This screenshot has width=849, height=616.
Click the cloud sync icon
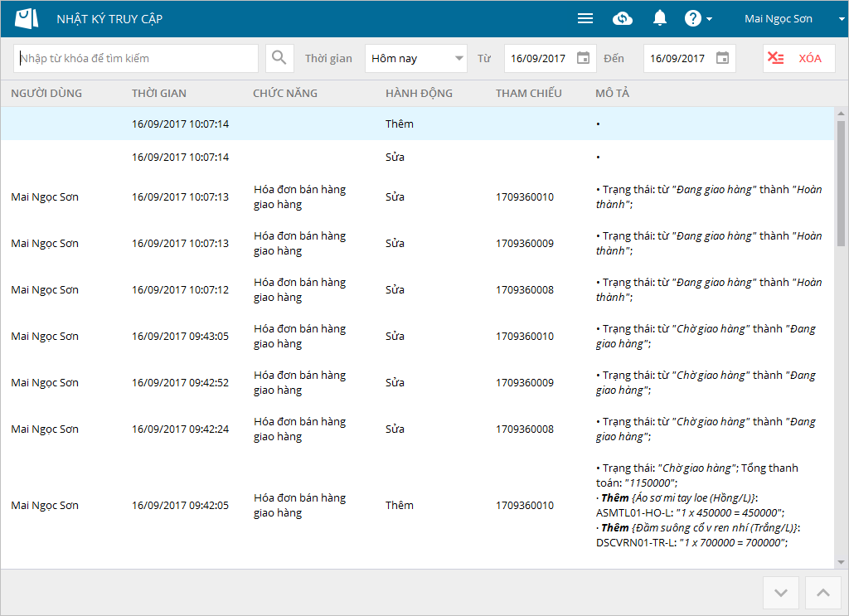(x=623, y=18)
